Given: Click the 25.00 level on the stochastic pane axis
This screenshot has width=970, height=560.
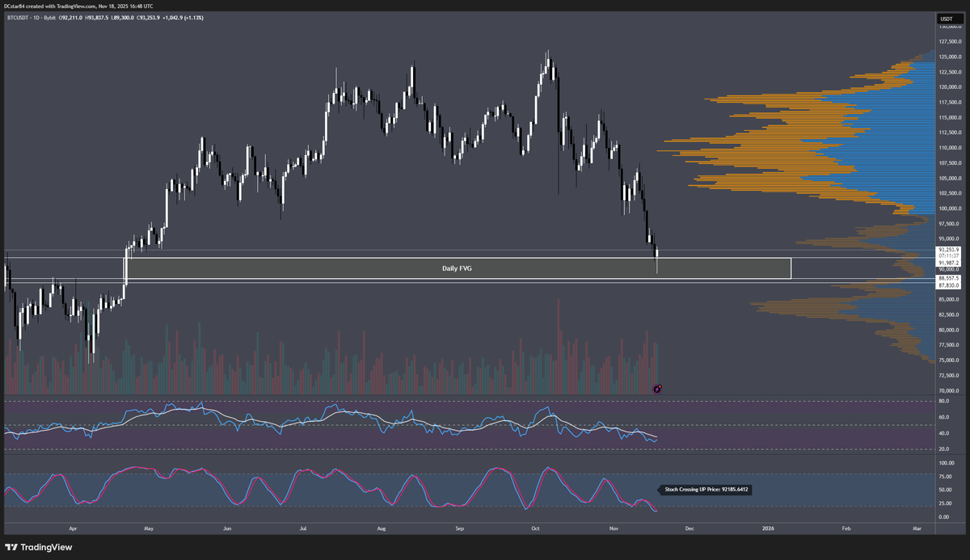Looking at the screenshot, I should coord(945,503).
